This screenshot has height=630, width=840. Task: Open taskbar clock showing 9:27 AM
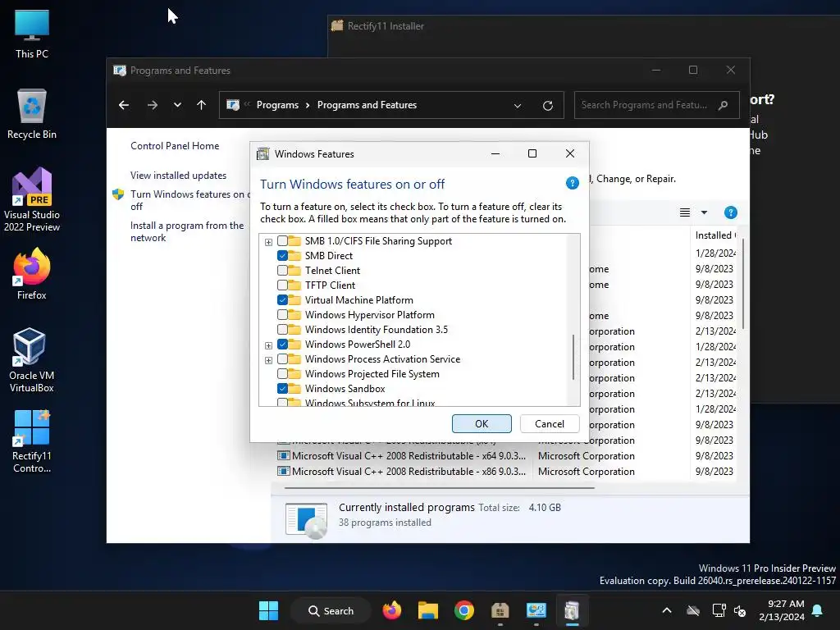[x=782, y=610]
